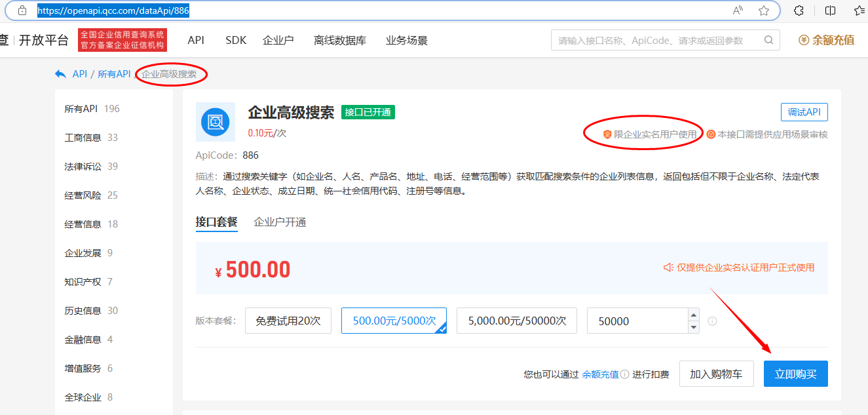The height and width of the screenshot is (415, 868).
Task: Increase quantity with the up arrow
Action: point(694,315)
